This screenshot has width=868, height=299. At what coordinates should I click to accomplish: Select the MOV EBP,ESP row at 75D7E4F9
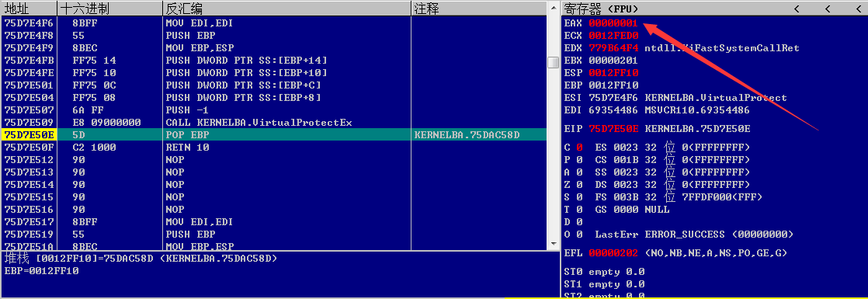(x=273, y=47)
